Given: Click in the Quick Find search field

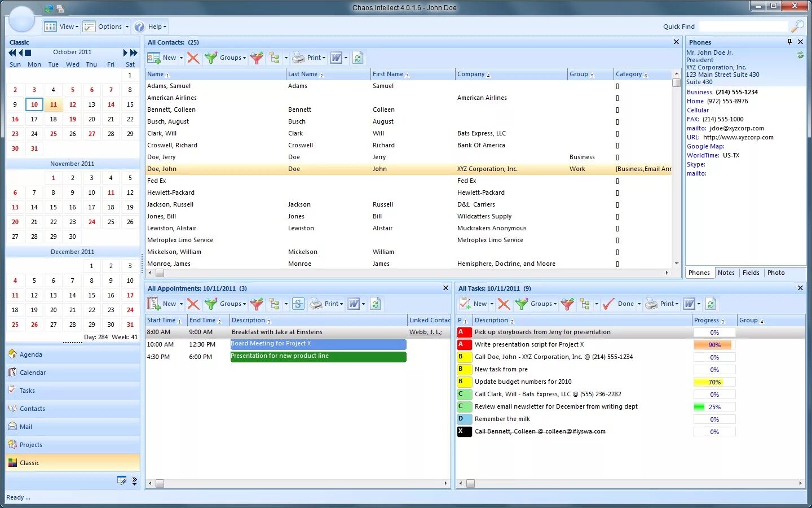Looking at the screenshot, I should [x=743, y=27].
